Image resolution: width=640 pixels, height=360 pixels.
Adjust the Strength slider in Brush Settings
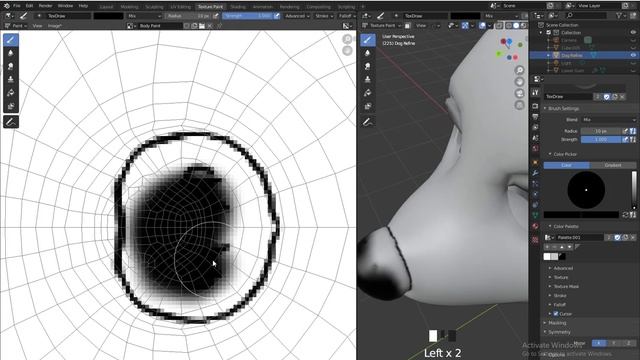point(600,140)
